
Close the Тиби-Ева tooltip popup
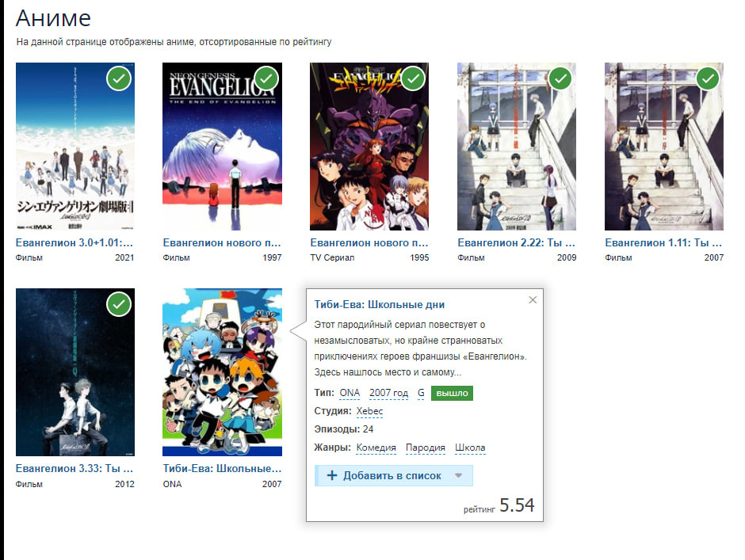(533, 299)
